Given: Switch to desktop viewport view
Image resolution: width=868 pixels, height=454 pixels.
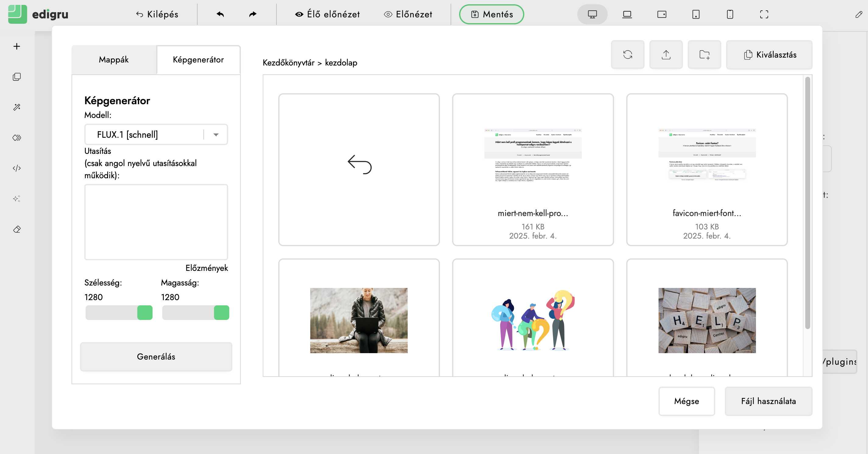Looking at the screenshot, I should (592, 14).
